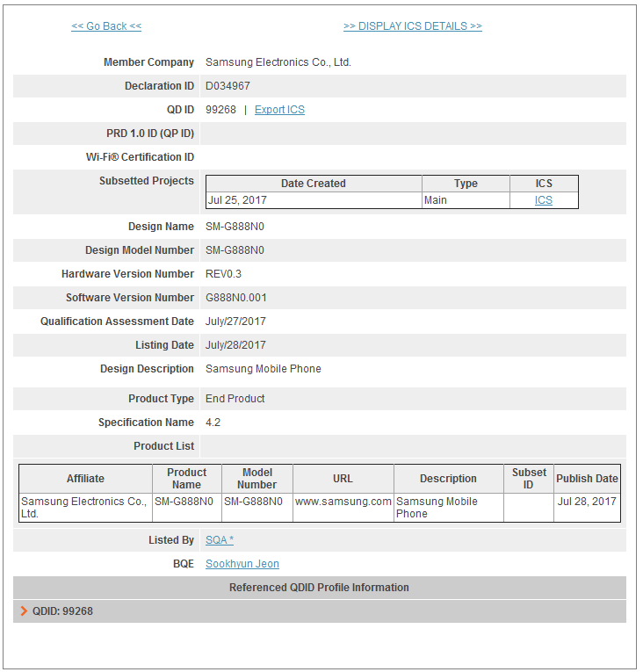Select Product Type value End Product
The height and width of the screenshot is (672, 643).
click(x=235, y=399)
